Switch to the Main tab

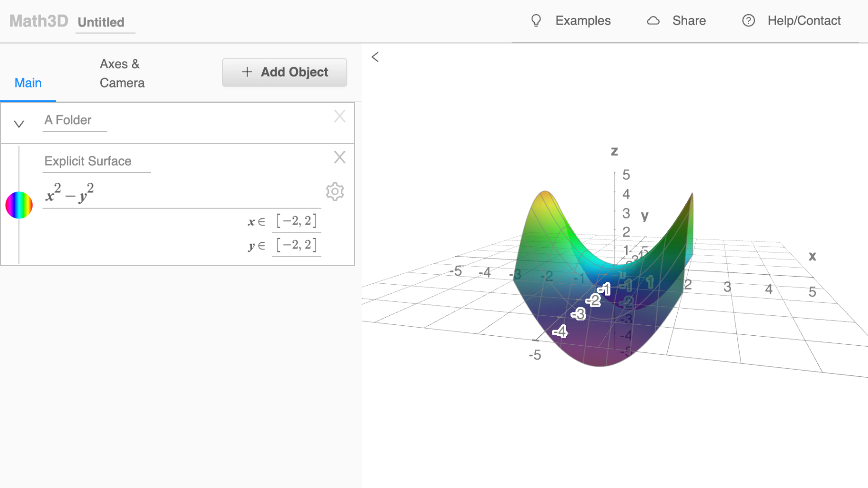coord(28,83)
